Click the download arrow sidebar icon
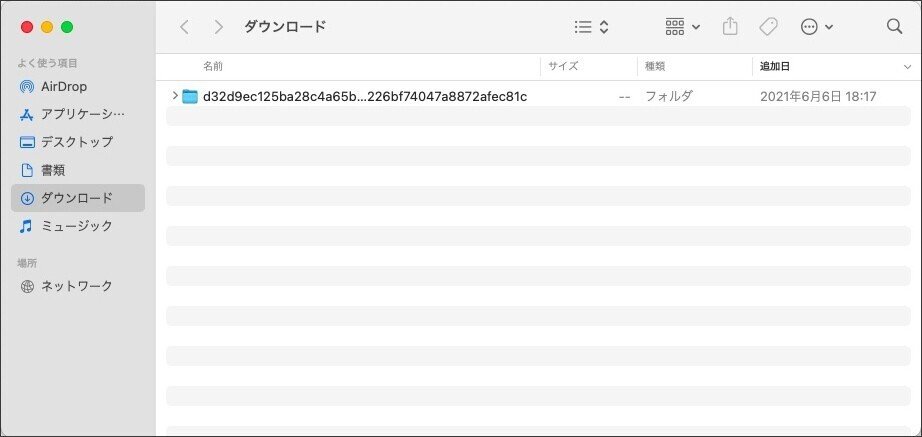922x437 pixels. [x=27, y=198]
